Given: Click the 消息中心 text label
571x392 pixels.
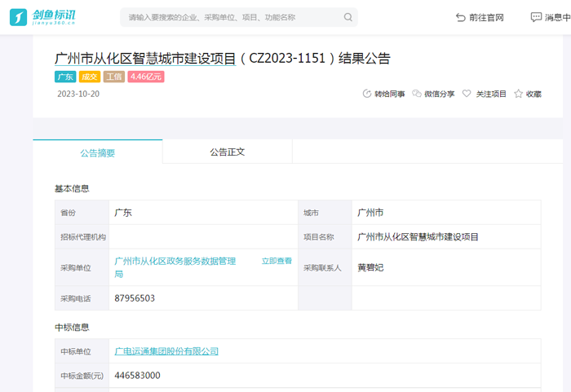Looking at the screenshot, I should 557,17.
